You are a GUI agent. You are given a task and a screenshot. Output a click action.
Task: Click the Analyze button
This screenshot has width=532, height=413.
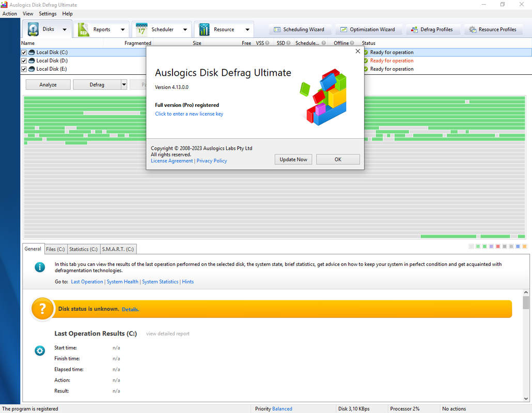(x=48, y=85)
